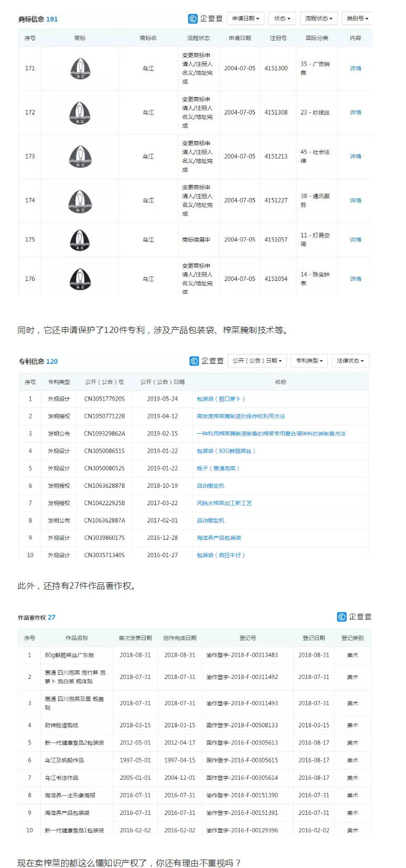The image size is (406, 868).
Task: Click the 企查查 logo above trademark table
Action: point(206,18)
